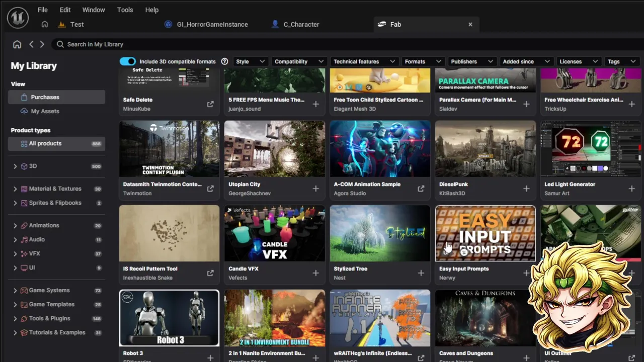Screen dimensions: 644x362
Task: Add Free Wheelchair Exercise Animation asset
Action: coord(632,104)
